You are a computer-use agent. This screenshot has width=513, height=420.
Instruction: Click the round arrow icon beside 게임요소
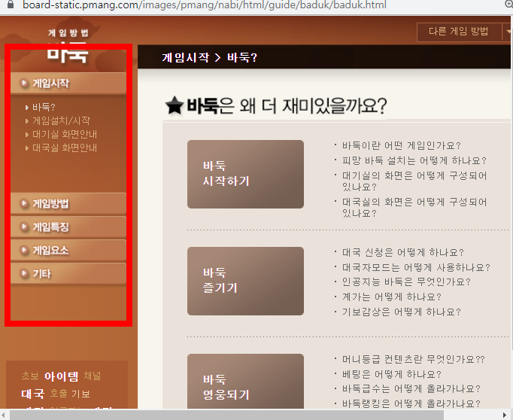(24, 250)
